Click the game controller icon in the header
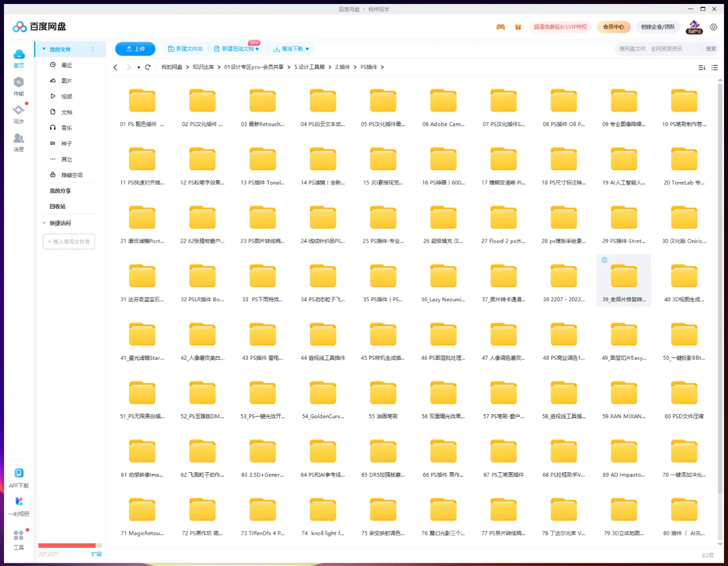Screen dimensions: 728x566 tap(500, 27)
